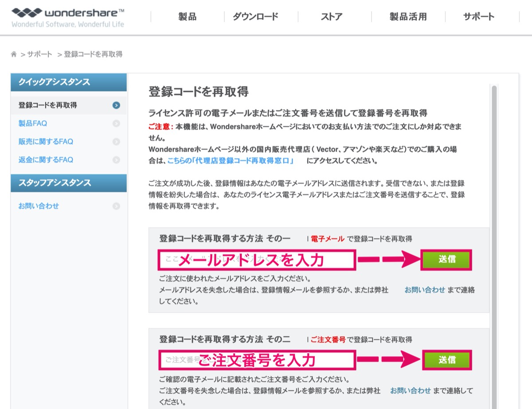Click the red ご注意 notice label
This screenshot has height=409, width=532.
click(160, 126)
